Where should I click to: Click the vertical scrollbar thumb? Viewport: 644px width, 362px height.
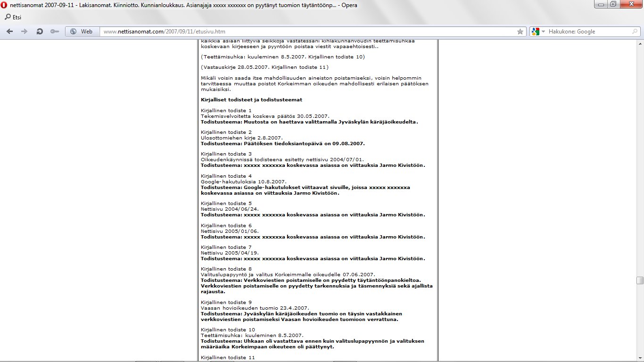pyautogui.click(x=640, y=280)
